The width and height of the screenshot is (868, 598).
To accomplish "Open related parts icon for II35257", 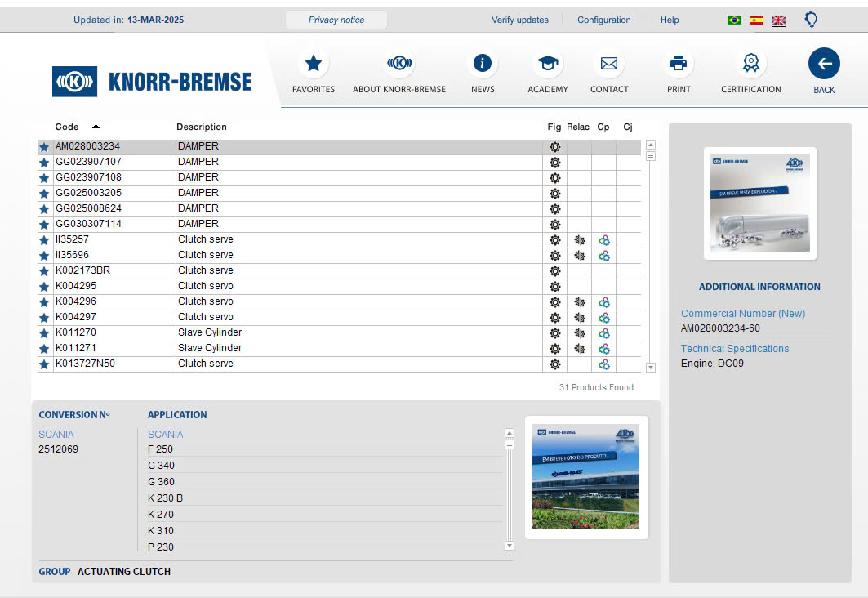I will coord(580,239).
